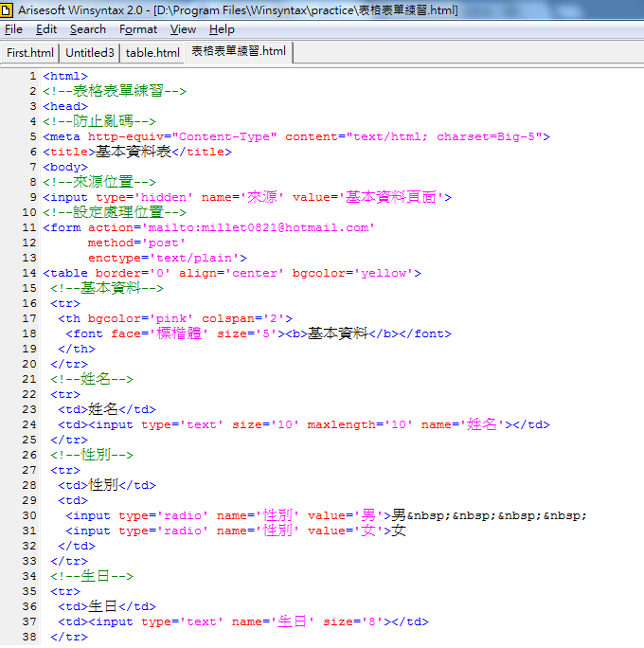Click <td>性別</td> on line 28

(107, 485)
